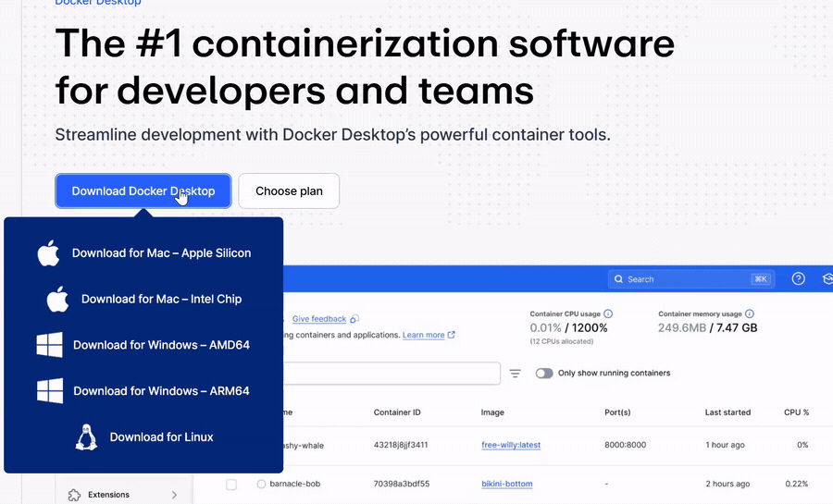
Task: Click the 1 hour ago timestamp
Action: [x=725, y=445]
